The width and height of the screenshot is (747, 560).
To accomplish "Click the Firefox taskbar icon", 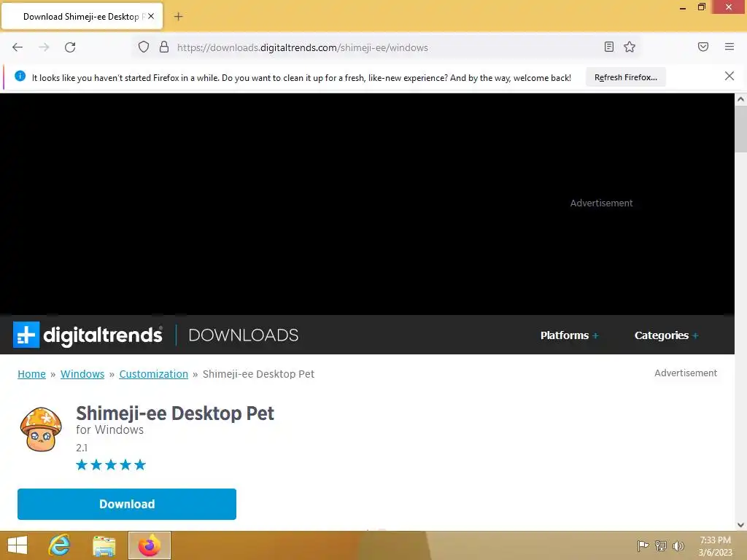I will pos(149,545).
